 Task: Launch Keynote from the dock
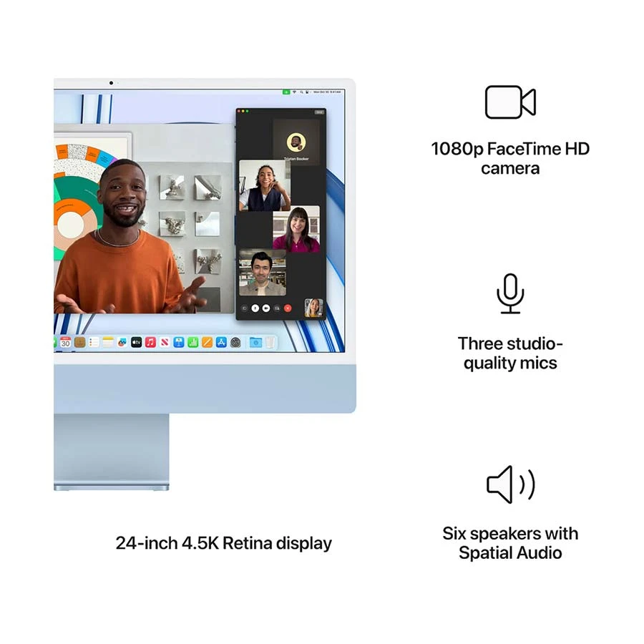coord(179,342)
